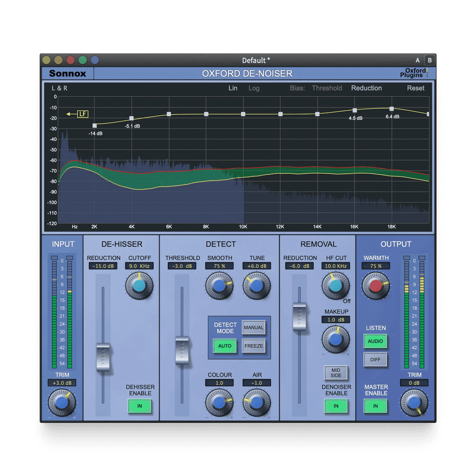Select the bias node at 8K
The width and height of the screenshot is (476, 476).
(206, 114)
